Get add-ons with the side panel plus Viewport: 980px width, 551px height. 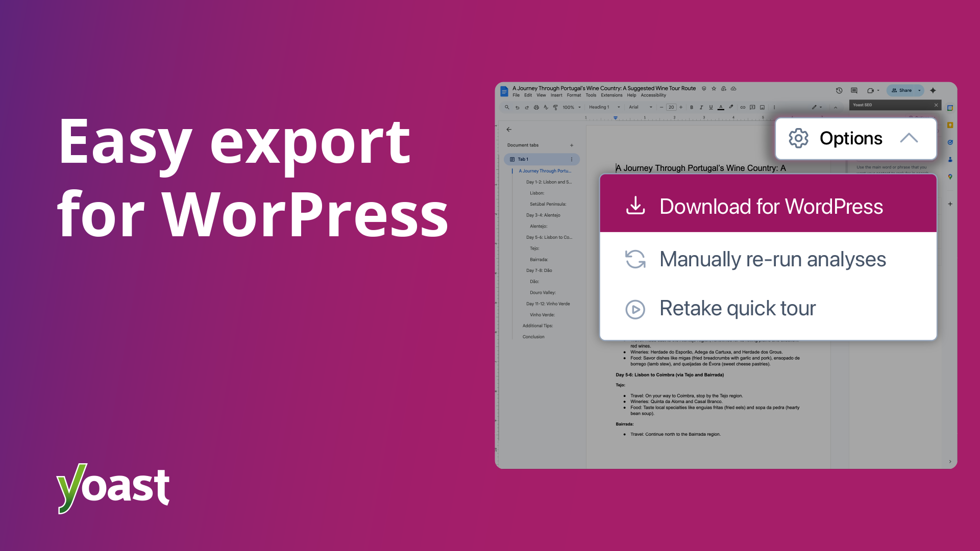point(950,204)
